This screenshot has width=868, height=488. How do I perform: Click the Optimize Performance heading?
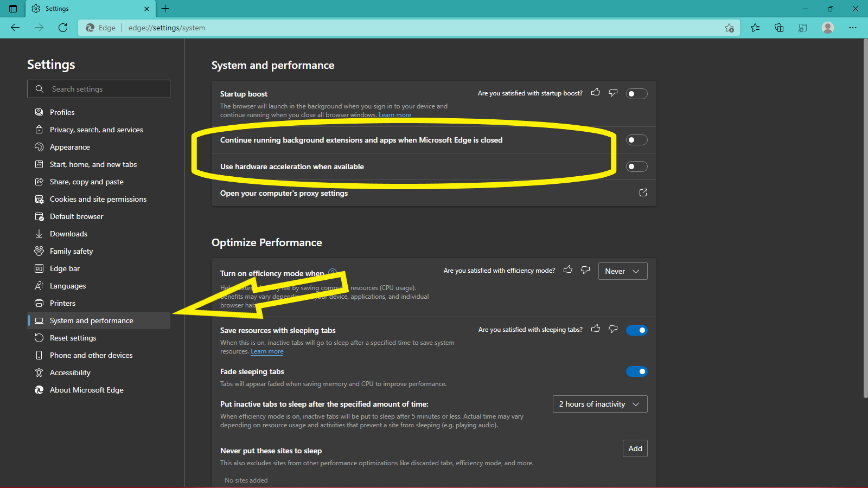[x=267, y=242]
